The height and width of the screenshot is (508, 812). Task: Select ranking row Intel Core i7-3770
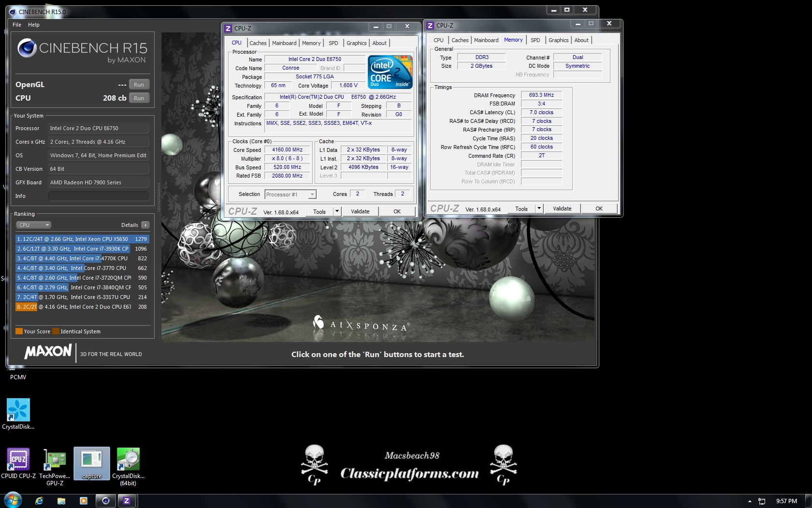point(82,268)
